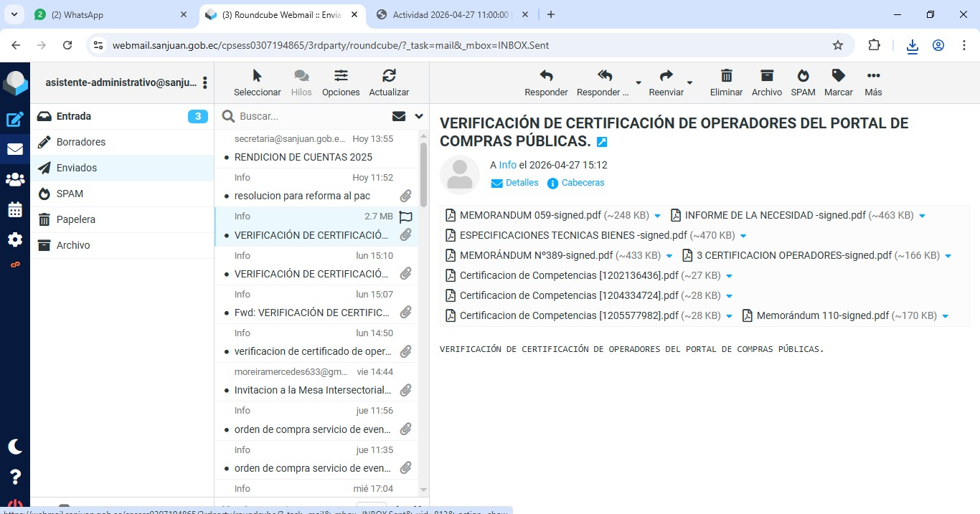Screen dimensions: 980x514
Task: Open the Memorándum 110-signed.pdf attachment
Action: (x=822, y=315)
